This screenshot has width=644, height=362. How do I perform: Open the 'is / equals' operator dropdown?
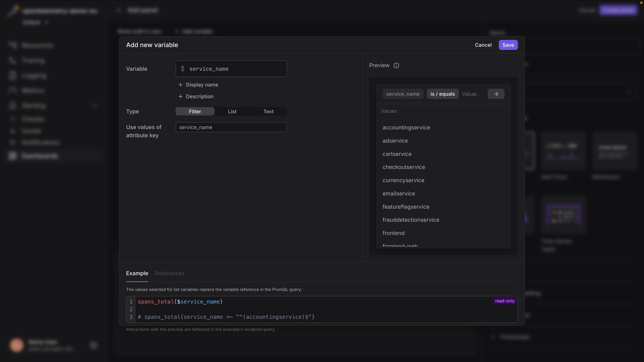click(443, 94)
